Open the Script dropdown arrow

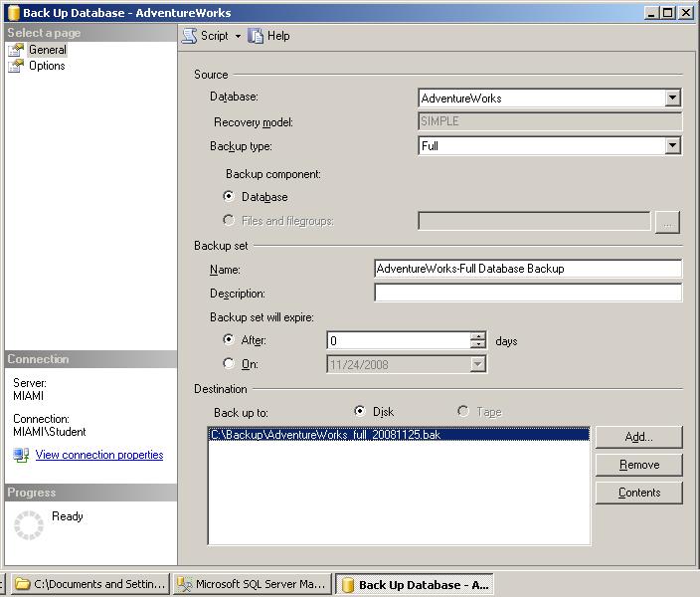[x=238, y=36]
